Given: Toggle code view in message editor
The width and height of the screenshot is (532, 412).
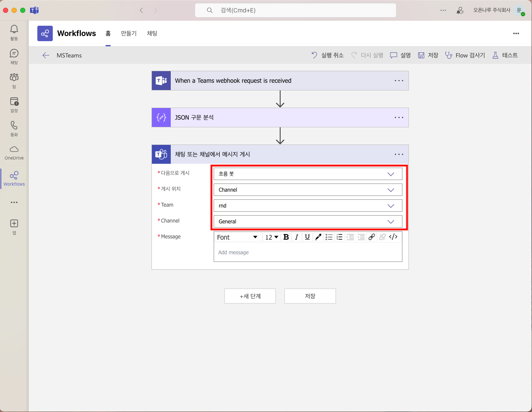Looking at the screenshot, I should point(393,237).
